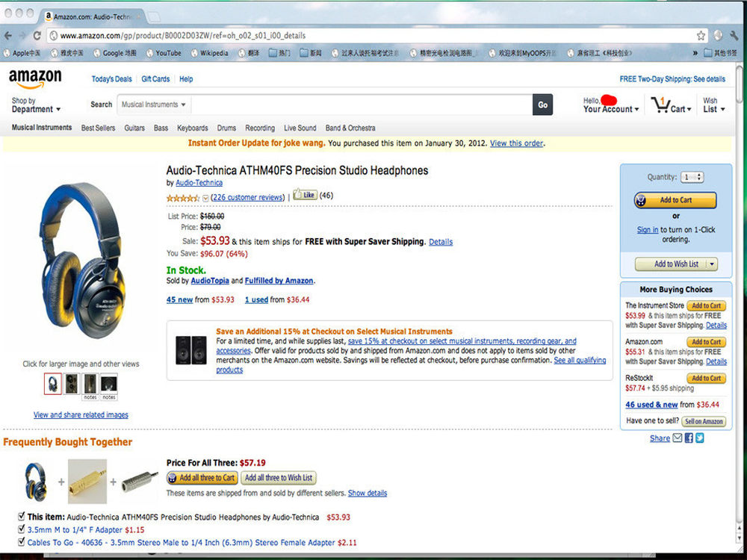
Task: Click in the Amazon search text field
Action: pyautogui.click(x=362, y=105)
